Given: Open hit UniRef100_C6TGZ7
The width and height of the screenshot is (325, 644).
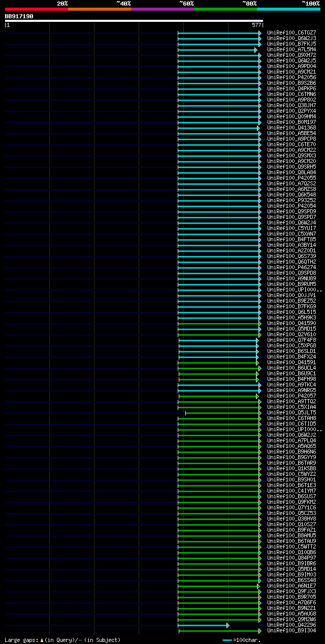Looking at the screenshot, I should pyautogui.click(x=291, y=33).
